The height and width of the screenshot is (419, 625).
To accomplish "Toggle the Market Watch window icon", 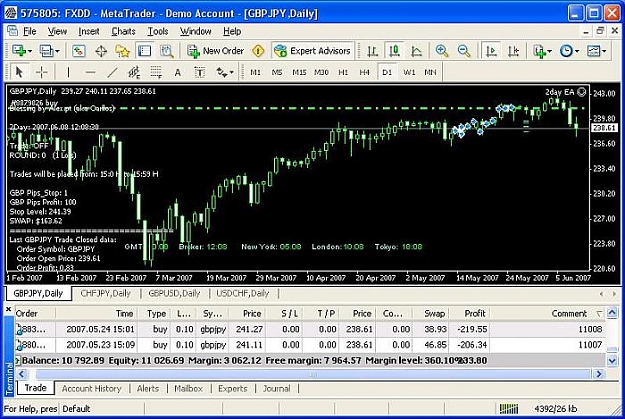I will (x=79, y=51).
